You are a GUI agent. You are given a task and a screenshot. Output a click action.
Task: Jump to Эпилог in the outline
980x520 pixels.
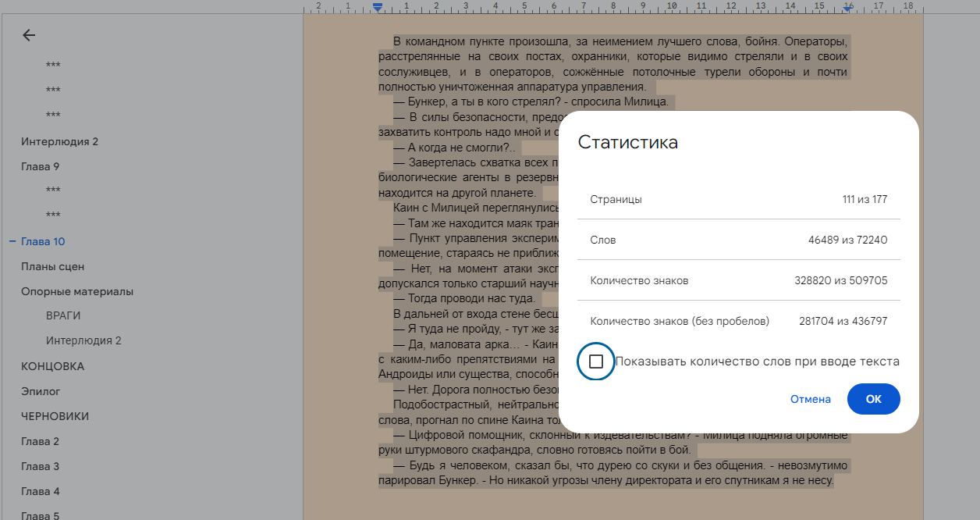(x=41, y=391)
